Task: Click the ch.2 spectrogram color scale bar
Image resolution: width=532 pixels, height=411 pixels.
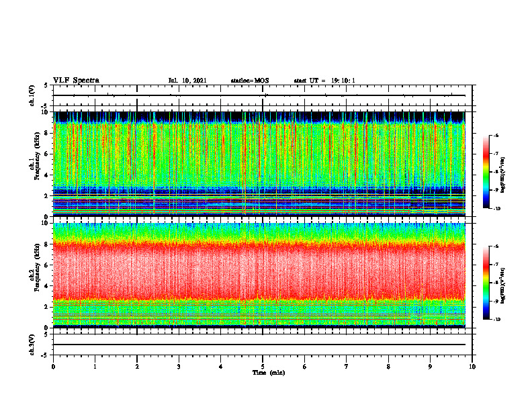Action: pos(486,283)
